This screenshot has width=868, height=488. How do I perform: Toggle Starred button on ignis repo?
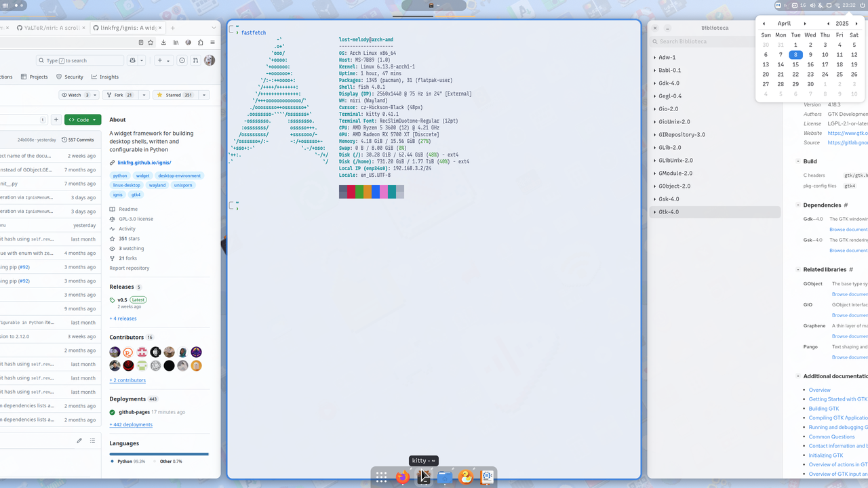pos(175,95)
